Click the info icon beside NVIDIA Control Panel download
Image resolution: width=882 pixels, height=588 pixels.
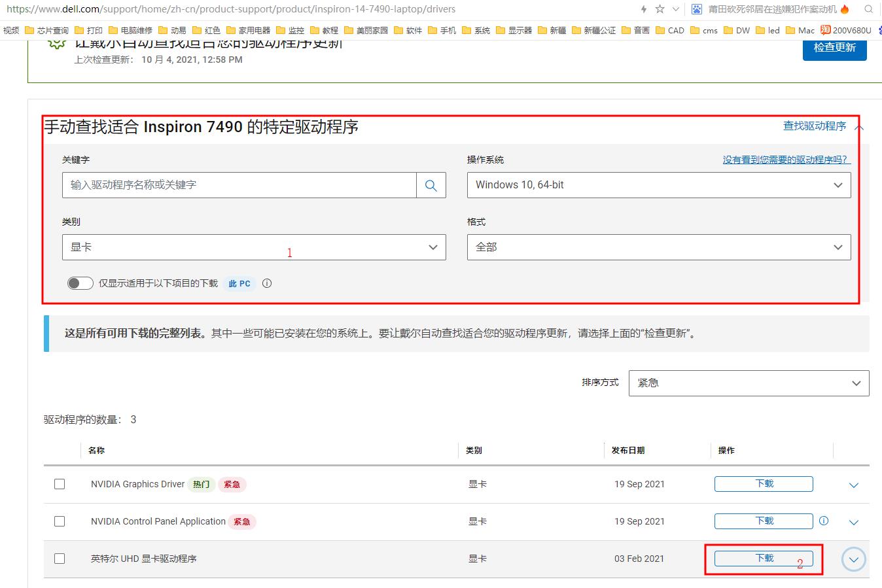(823, 521)
